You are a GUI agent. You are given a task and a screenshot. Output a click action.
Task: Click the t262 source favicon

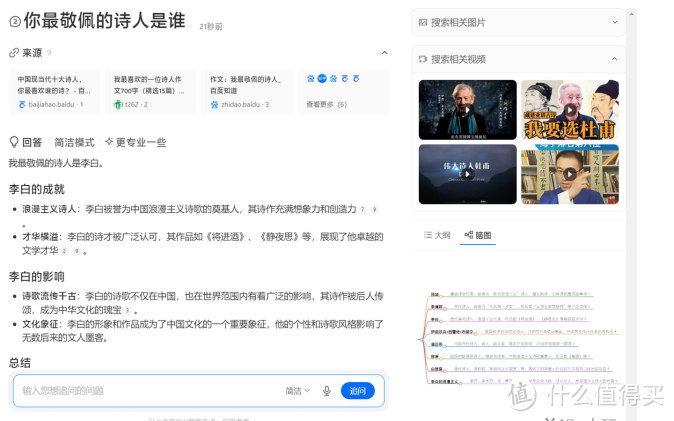pyautogui.click(x=118, y=104)
